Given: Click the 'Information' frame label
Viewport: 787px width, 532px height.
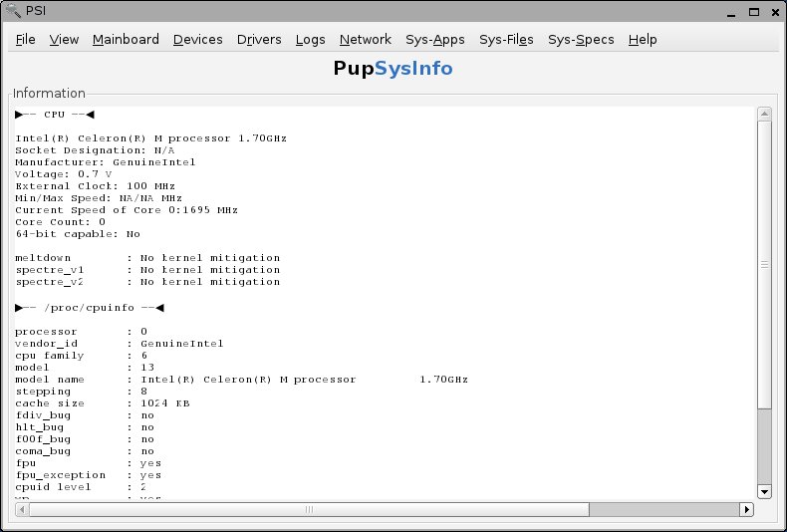Looking at the screenshot, I should [49, 94].
